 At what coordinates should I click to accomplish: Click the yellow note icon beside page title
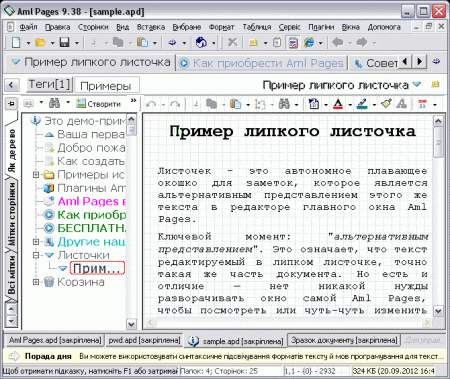(435, 84)
